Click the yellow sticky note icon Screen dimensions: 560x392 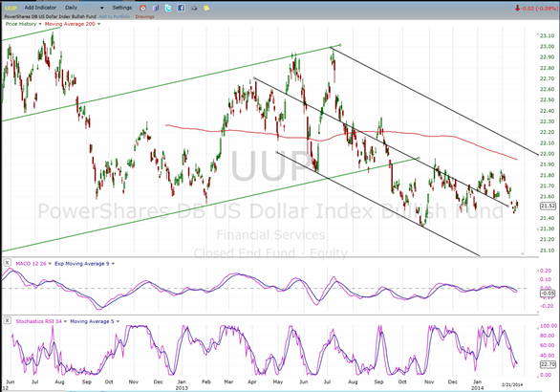coord(206,8)
